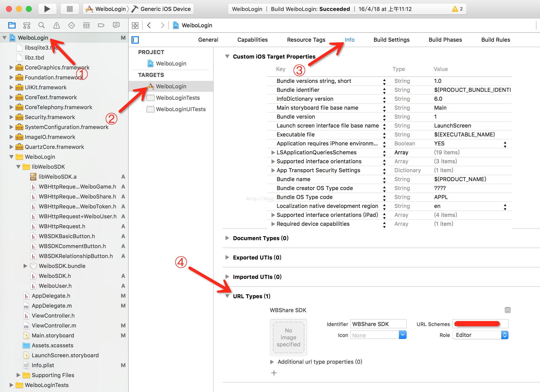Switch to the General tab
This screenshot has width=540, height=392.
coord(208,40)
